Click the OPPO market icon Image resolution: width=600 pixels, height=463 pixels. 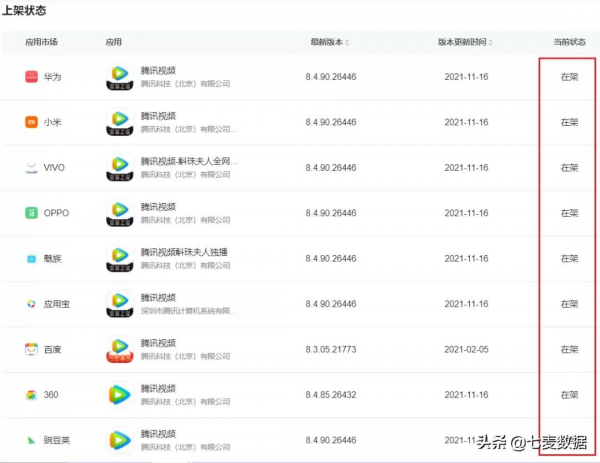tap(31, 213)
